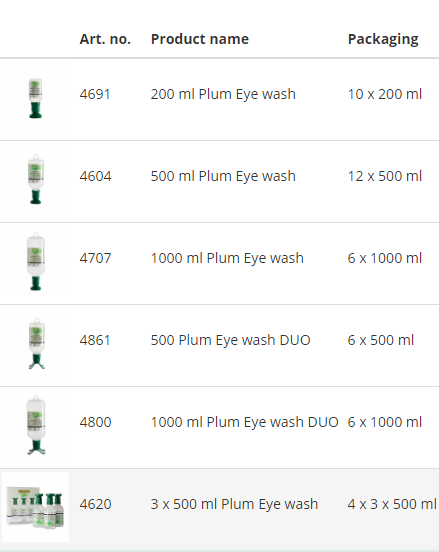Open 500 Plum Eye wash DUO product

(x=231, y=340)
